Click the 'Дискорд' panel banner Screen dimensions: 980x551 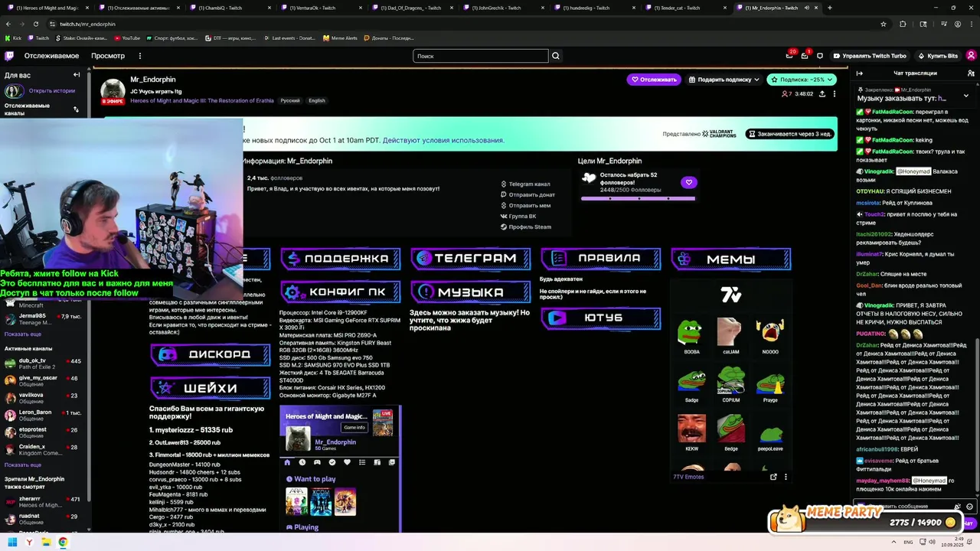tap(211, 354)
